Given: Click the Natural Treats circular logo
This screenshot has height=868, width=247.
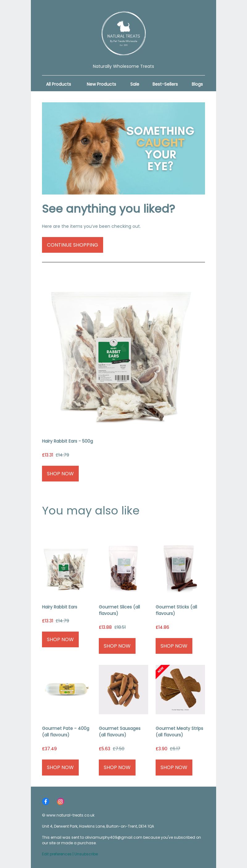Looking at the screenshot, I should pos(124,33).
